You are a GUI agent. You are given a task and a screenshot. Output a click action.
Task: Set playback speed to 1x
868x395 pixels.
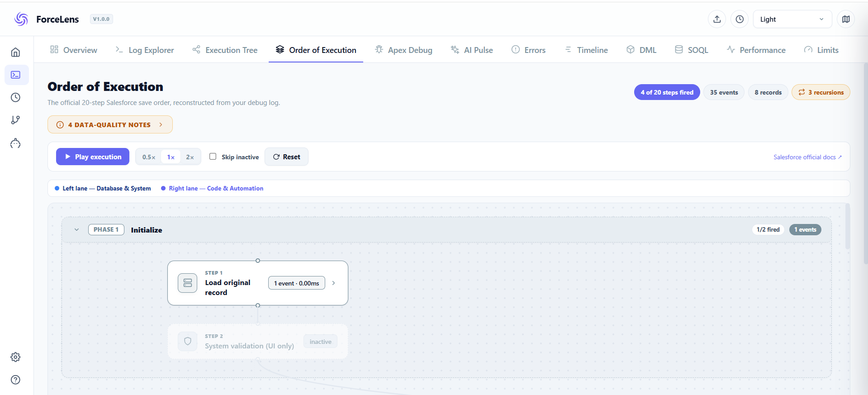pyautogui.click(x=171, y=157)
